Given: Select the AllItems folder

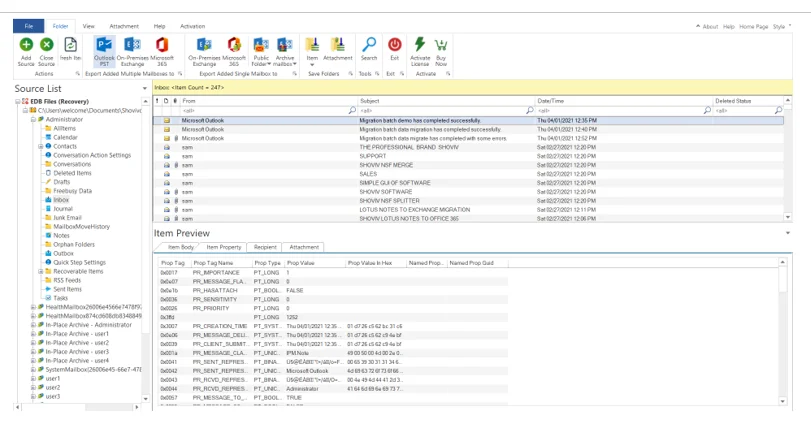Looking at the screenshot, I should click(x=64, y=128).
